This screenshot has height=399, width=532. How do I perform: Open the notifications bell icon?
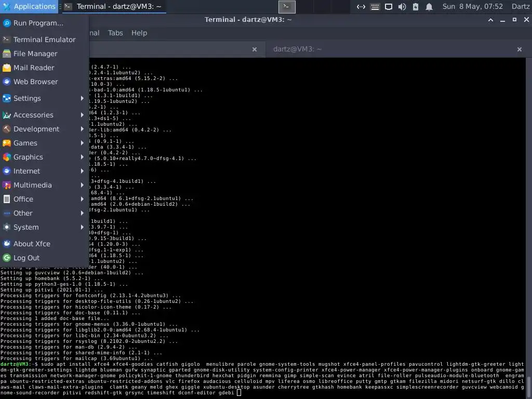point(429,7)
